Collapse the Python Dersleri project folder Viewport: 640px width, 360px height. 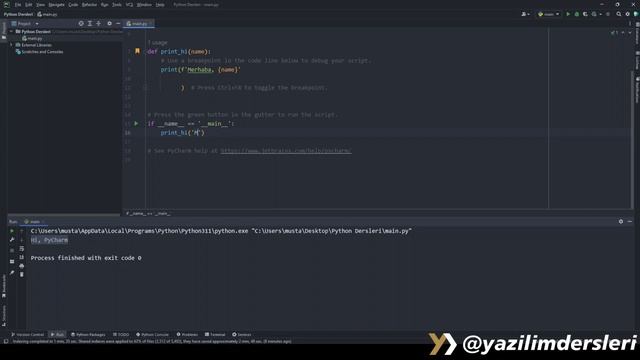coord(11,31)
